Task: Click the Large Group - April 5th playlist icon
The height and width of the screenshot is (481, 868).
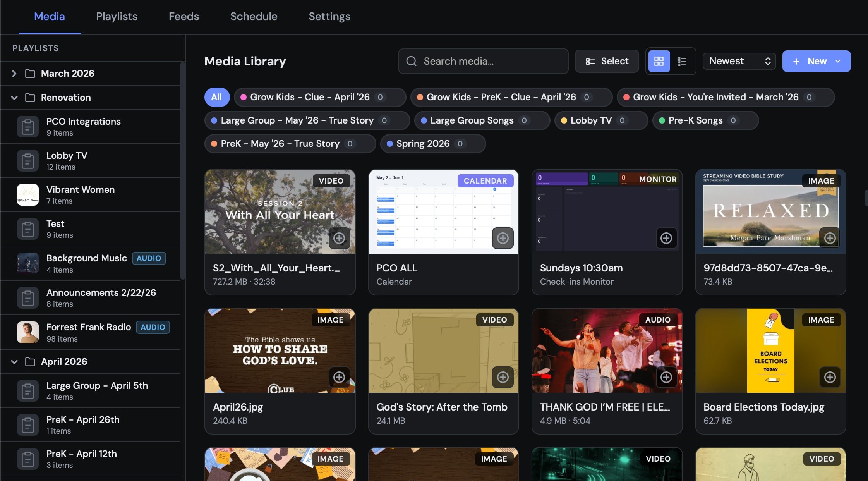Action: coord(28,391)
